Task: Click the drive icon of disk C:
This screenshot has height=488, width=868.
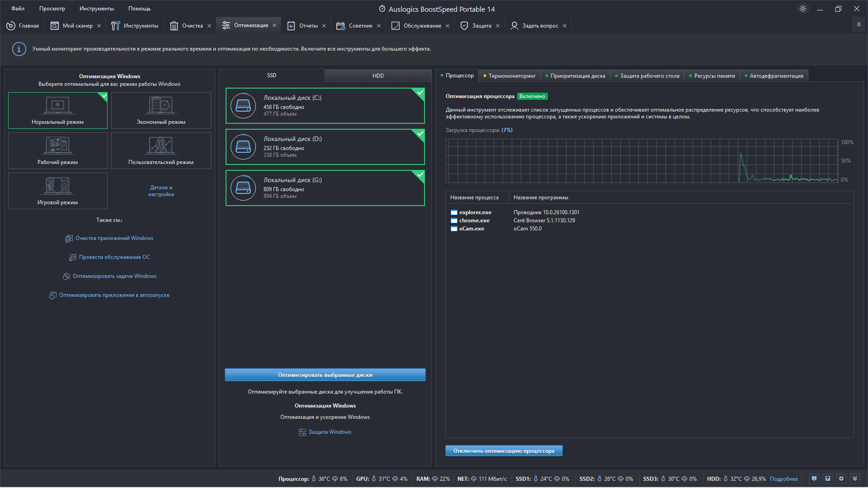Action: (x=243, y=106)
